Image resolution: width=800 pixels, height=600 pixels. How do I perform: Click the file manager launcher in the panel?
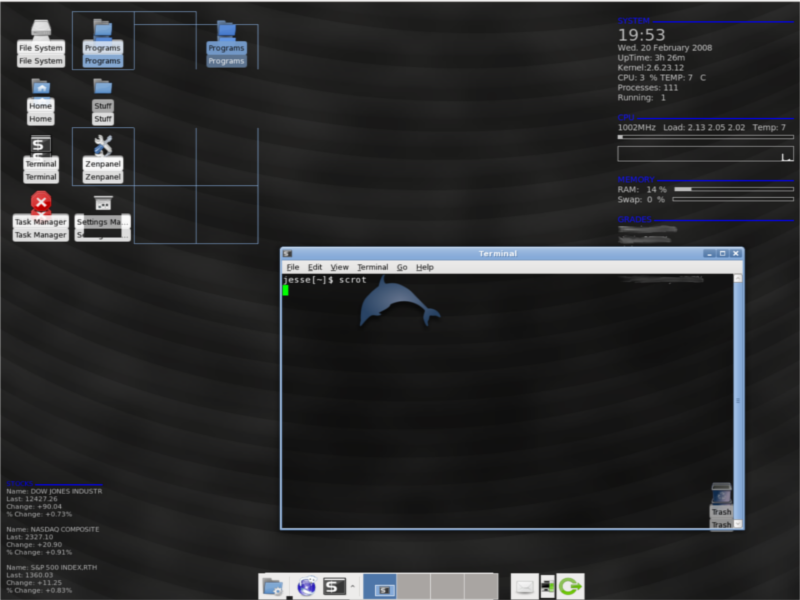272,586
